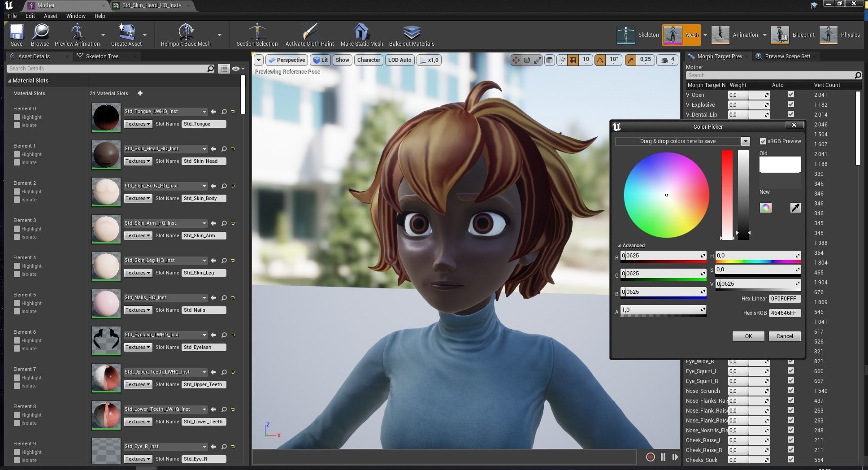Collapse the Advanced section in Color Picker
868x470 pixels.
(619, 246)
